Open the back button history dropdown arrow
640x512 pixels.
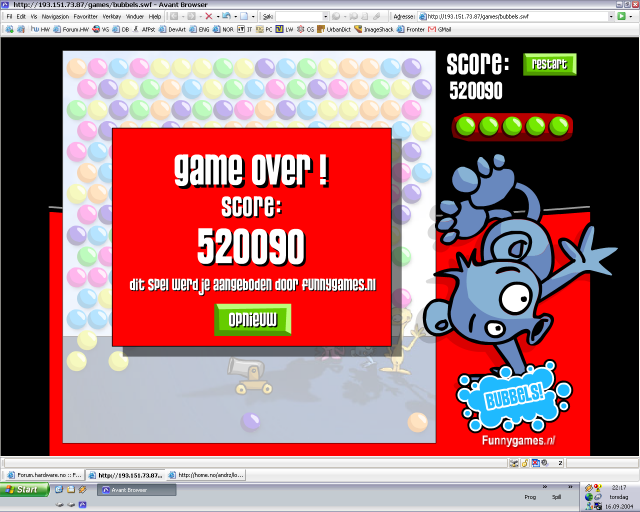point(182,16)
